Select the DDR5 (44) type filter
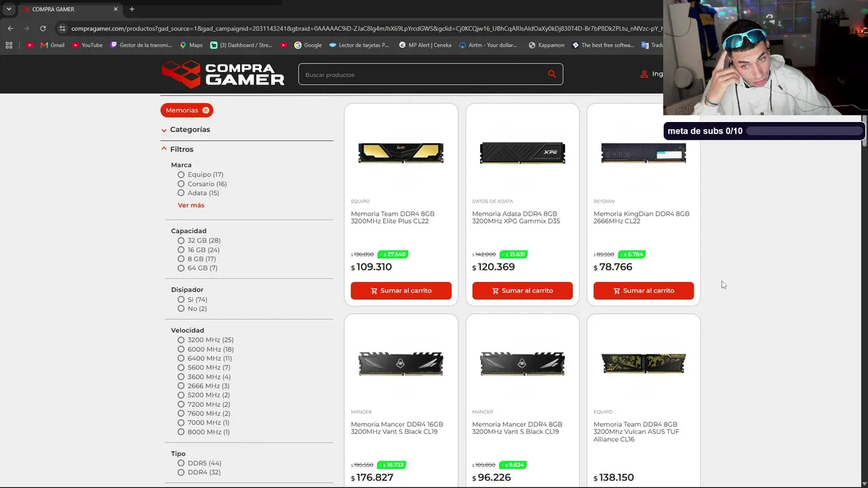 [x=181, y=464]
